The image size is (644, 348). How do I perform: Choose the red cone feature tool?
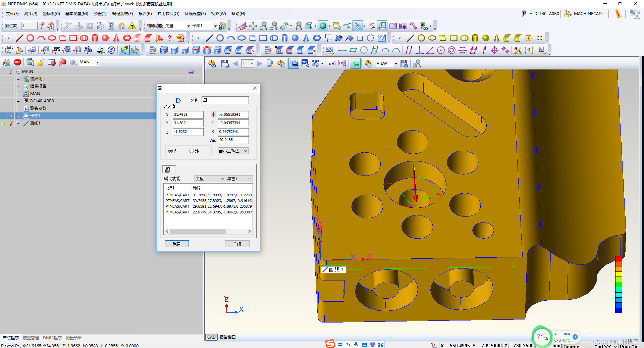116,38
